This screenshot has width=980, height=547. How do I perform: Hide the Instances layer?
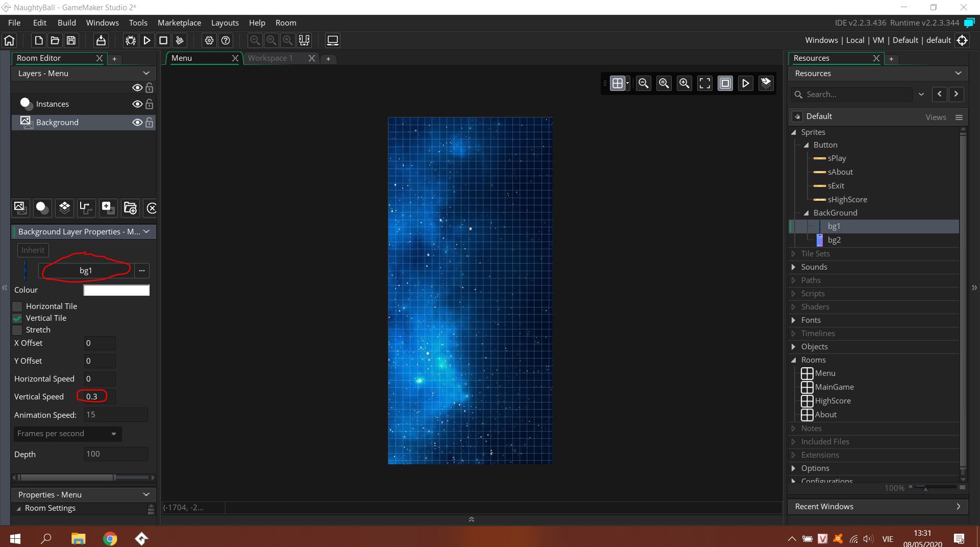coord(137,104)
